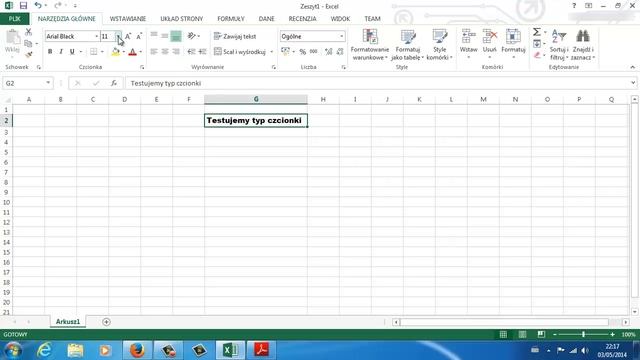The image size is (640, 360).
Task: Click Wstaw insert cells button
Action: click(x=468, y=44)
